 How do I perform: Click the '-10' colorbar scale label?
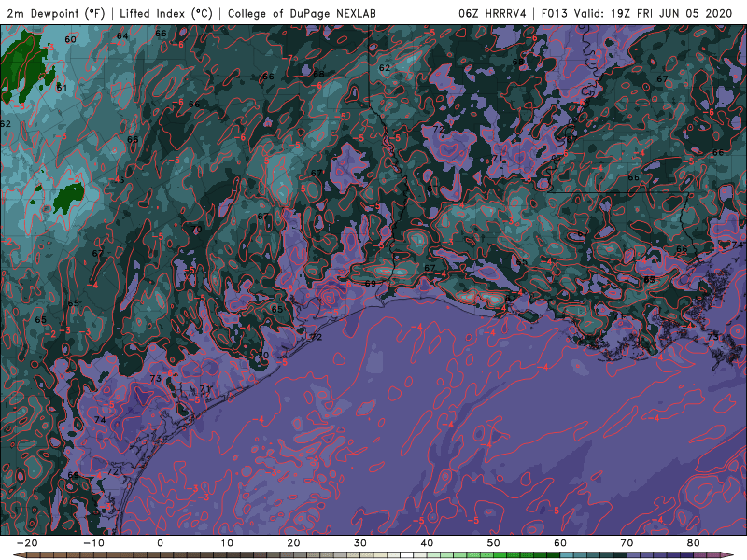pos(93,543)
